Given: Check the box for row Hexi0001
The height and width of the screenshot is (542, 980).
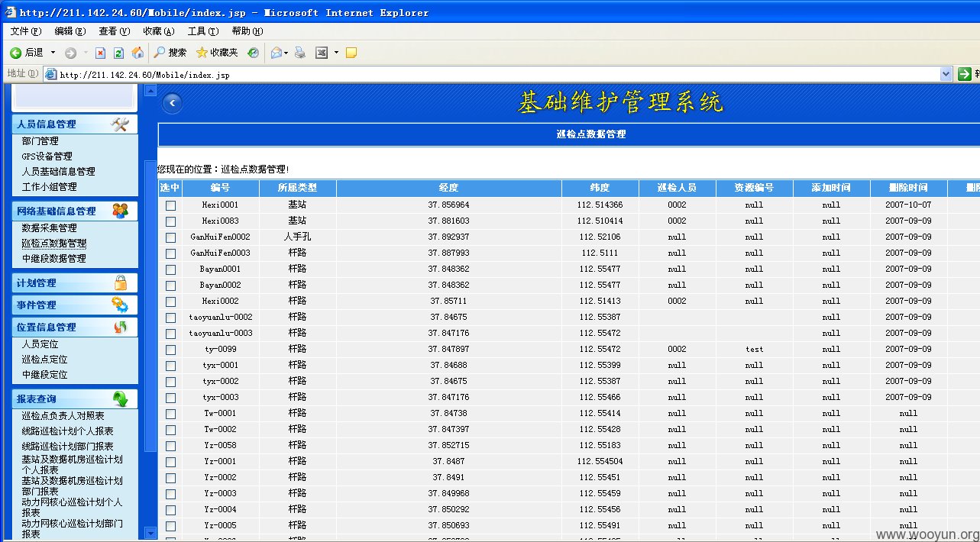Looking at the screenshot, I should tap(170, 205).
